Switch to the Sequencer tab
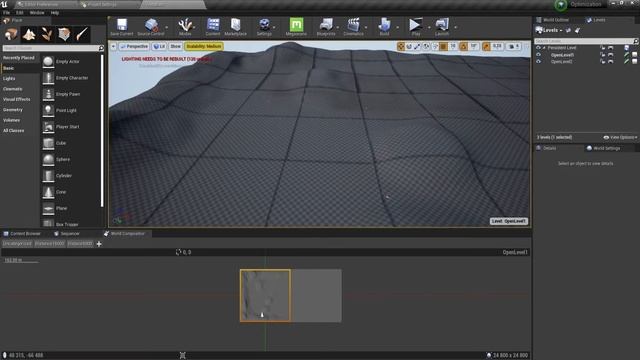Screen dimensions: 640x360 [67, 234]
